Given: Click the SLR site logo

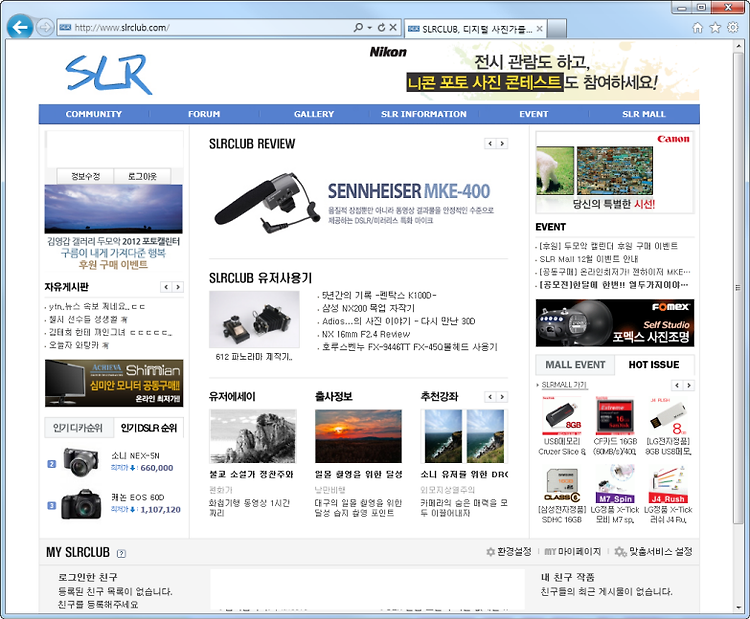Looking at the screenshot, I should [109, 73].
